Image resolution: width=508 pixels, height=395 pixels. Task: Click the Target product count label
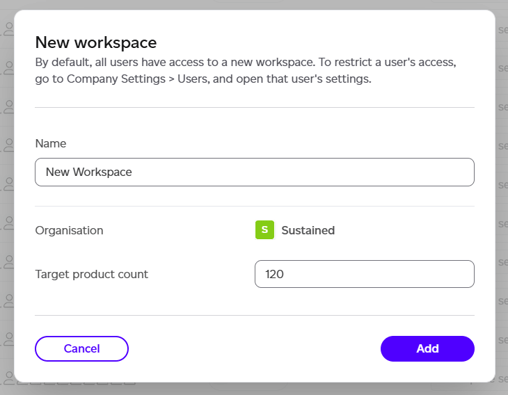92,274
